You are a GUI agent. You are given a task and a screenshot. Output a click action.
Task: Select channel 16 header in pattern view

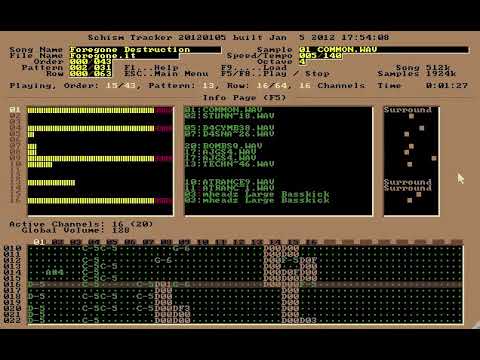click(311, 242)
